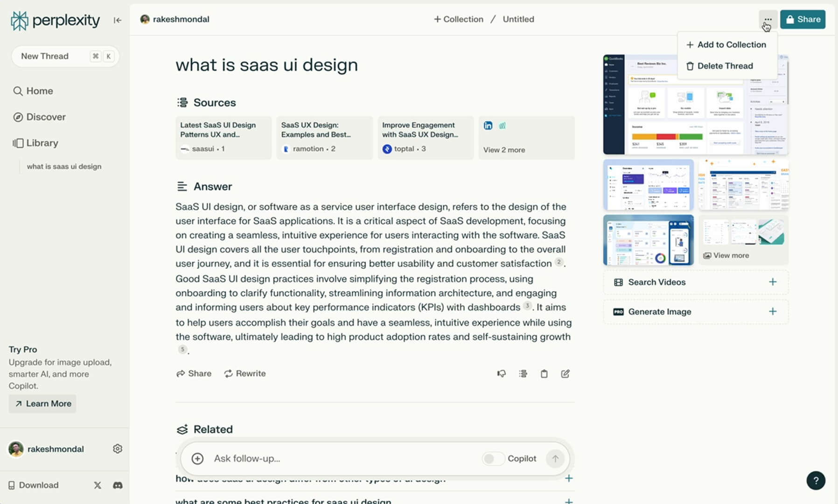Edit the query using the pencil icon

(x=566, y=373)
